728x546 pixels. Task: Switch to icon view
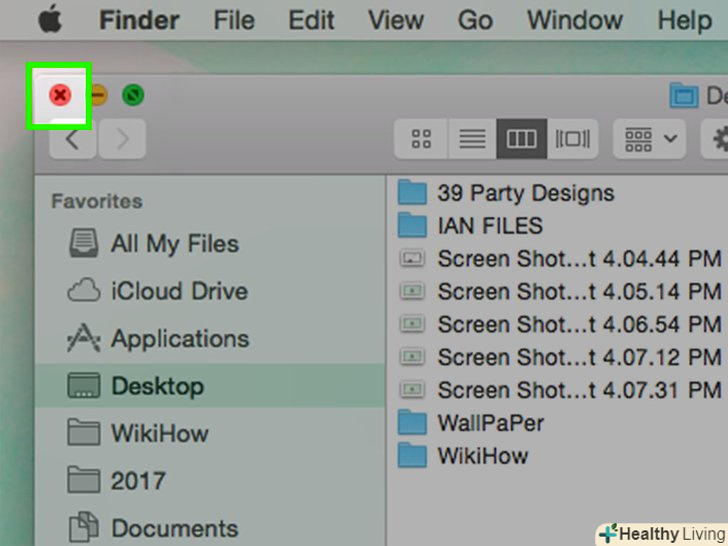[421, 139]
